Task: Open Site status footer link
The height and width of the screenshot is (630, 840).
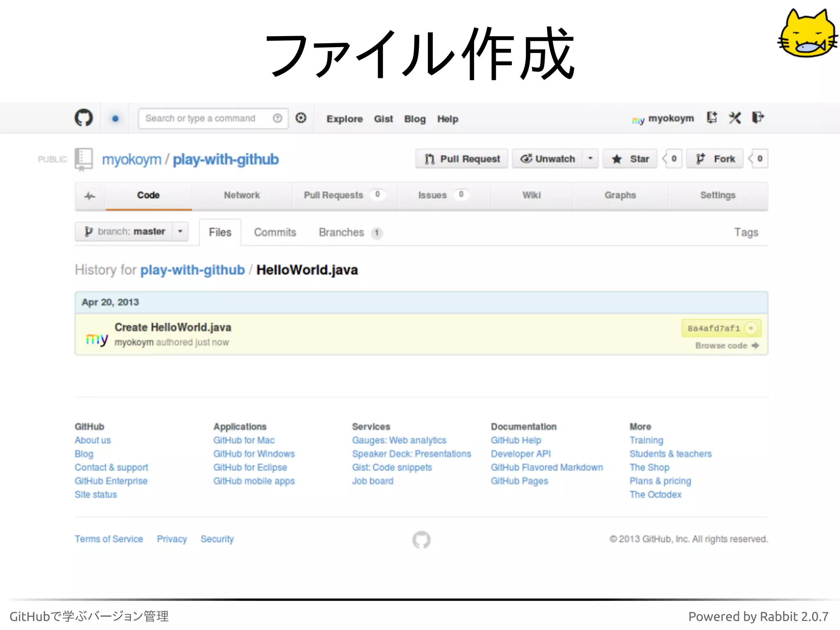Action: [96, 495]
